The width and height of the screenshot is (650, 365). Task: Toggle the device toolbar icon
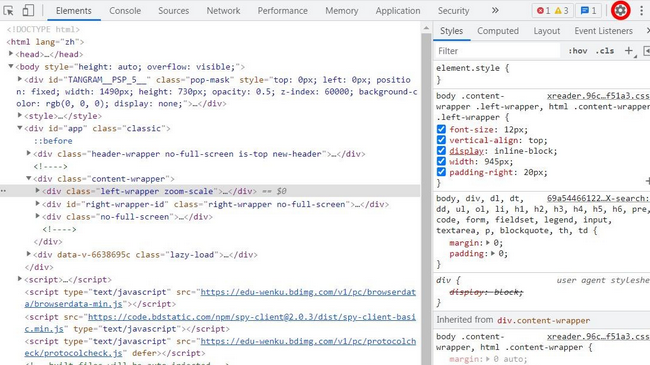28,10
